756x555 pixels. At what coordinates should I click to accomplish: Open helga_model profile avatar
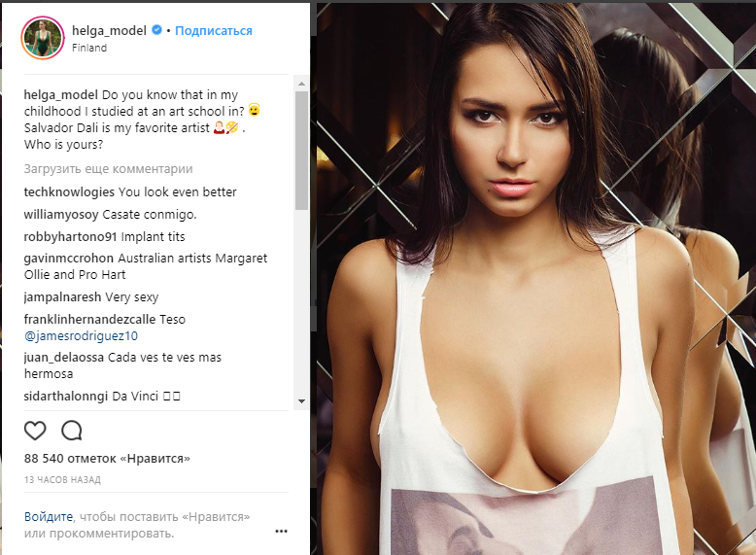click(x=43, y=38)
